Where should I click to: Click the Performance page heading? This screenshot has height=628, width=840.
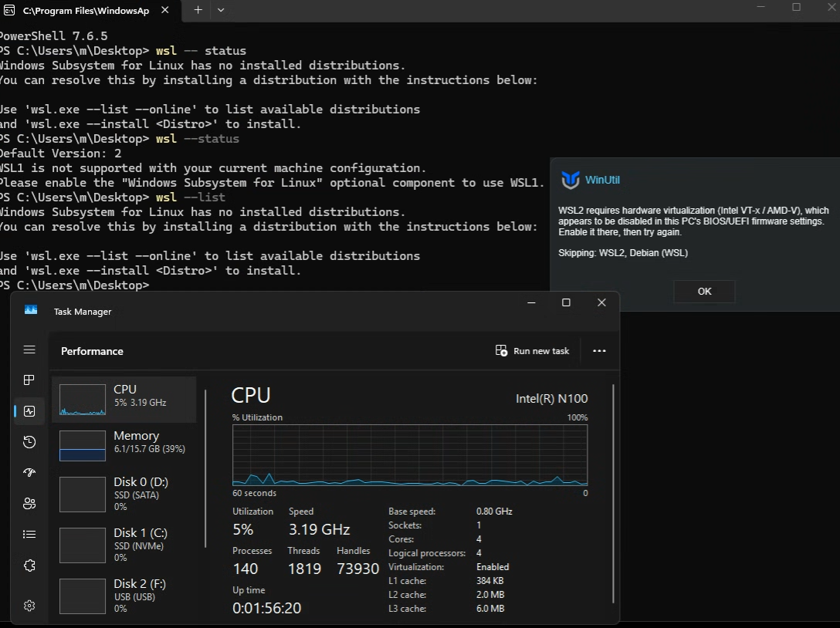92,351
